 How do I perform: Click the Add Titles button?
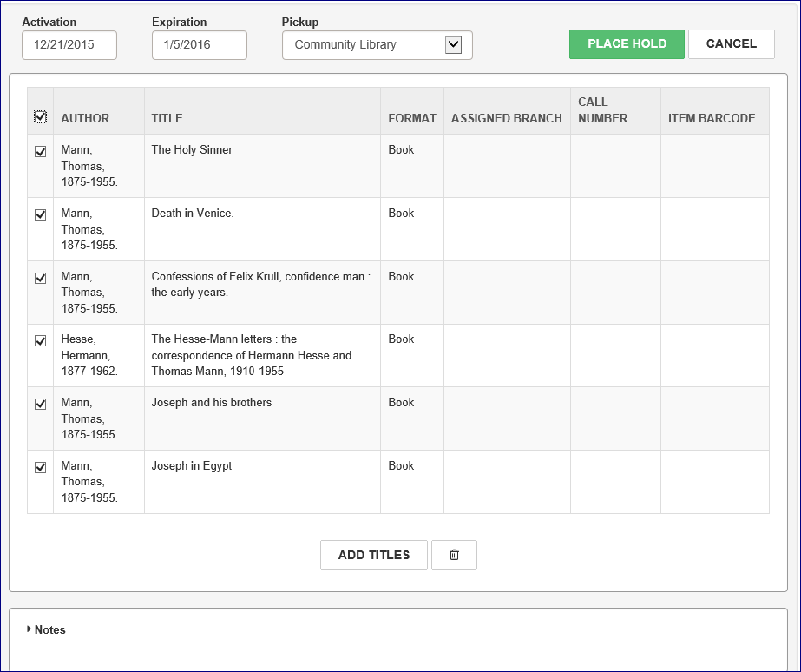[x=374, y=555]
